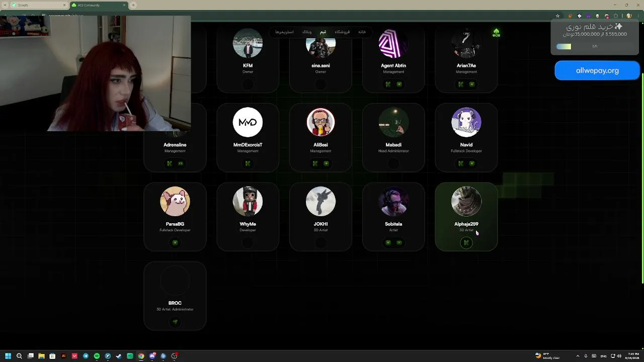Switch to the ACE Community browser tab
Image resolution: width=644 pixels, height=362 pixels.
coord(99,5)
